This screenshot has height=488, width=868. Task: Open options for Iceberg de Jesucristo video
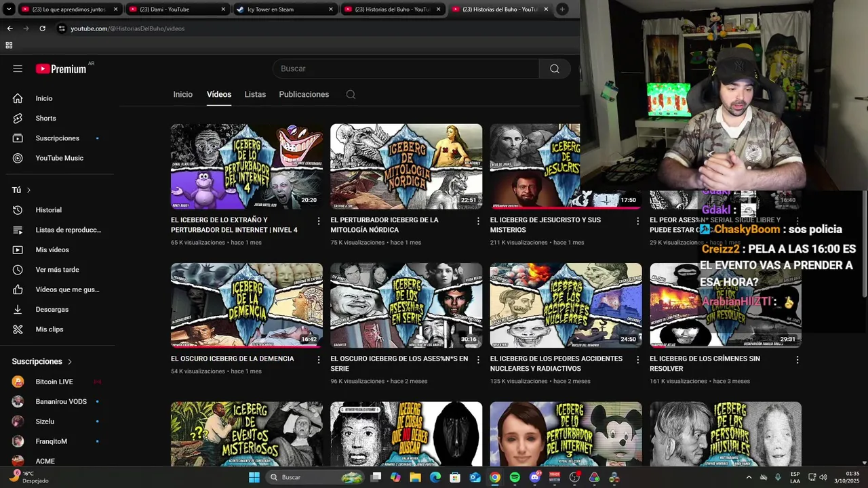[x=637, y=221]
